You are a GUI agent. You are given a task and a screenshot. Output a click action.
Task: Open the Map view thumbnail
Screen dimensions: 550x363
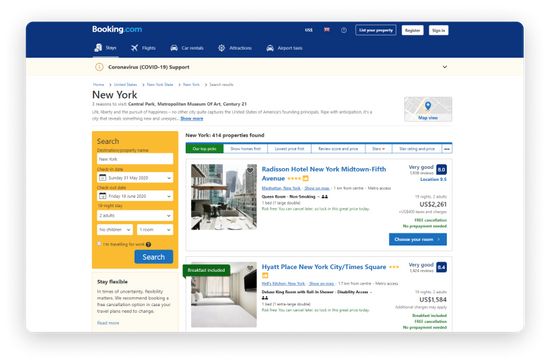(x=428, y=109)
